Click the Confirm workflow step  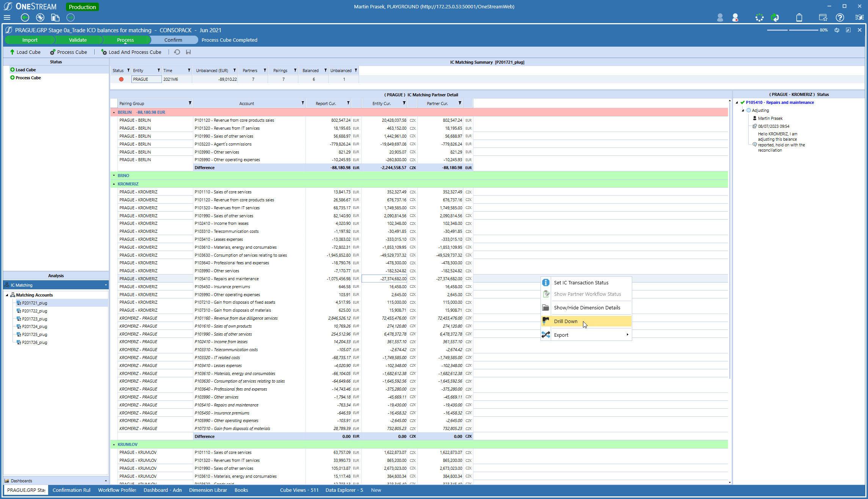(x=173, y=40)
